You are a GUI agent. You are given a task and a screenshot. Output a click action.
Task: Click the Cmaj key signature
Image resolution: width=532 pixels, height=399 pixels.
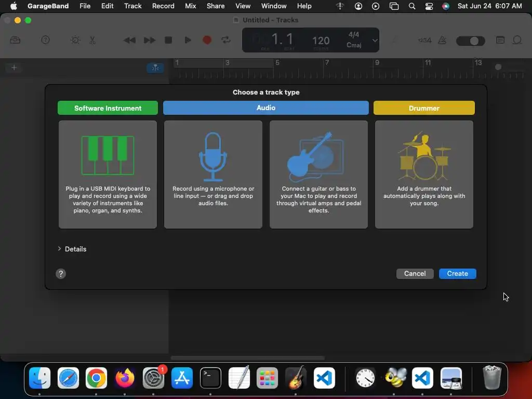coord(353,45)
